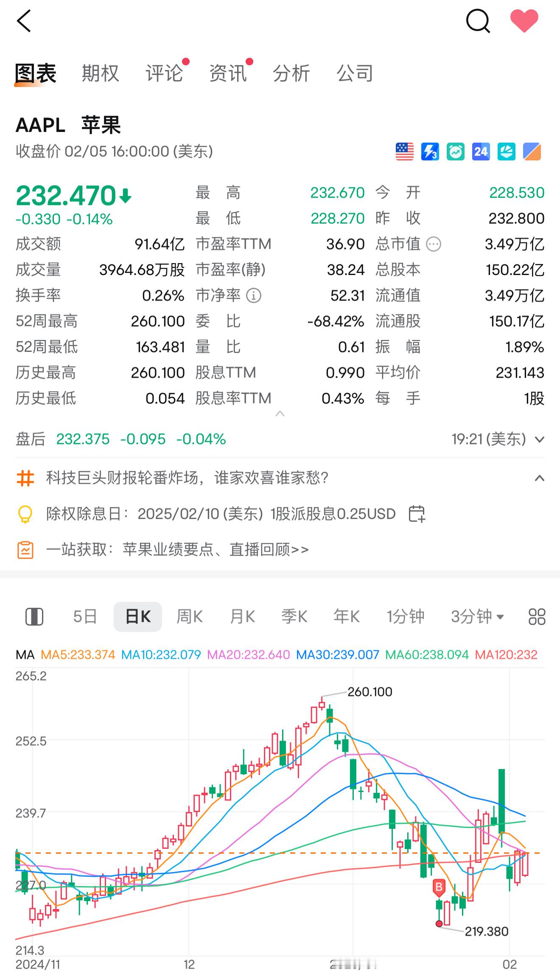Viewport: 560px width, 980px height.
Task: Select the 日K chart period
Action: pos(138,617)
